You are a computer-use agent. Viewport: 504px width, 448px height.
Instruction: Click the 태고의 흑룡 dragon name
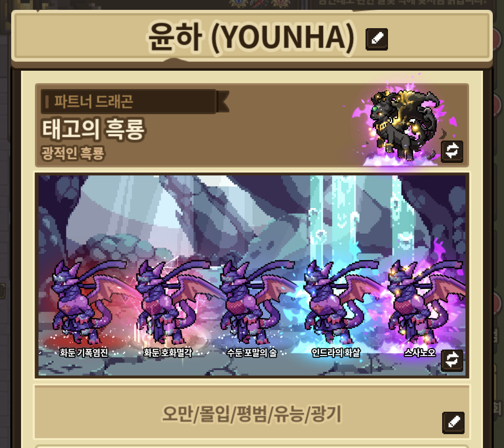[94, 129]
